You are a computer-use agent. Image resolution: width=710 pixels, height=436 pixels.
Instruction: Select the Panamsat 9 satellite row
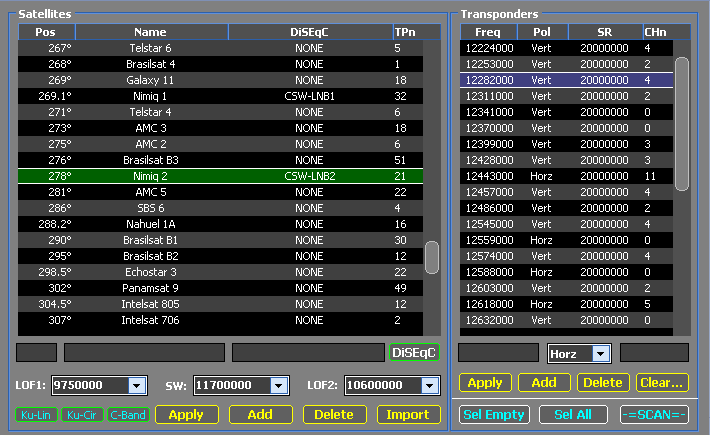(221, 288)
